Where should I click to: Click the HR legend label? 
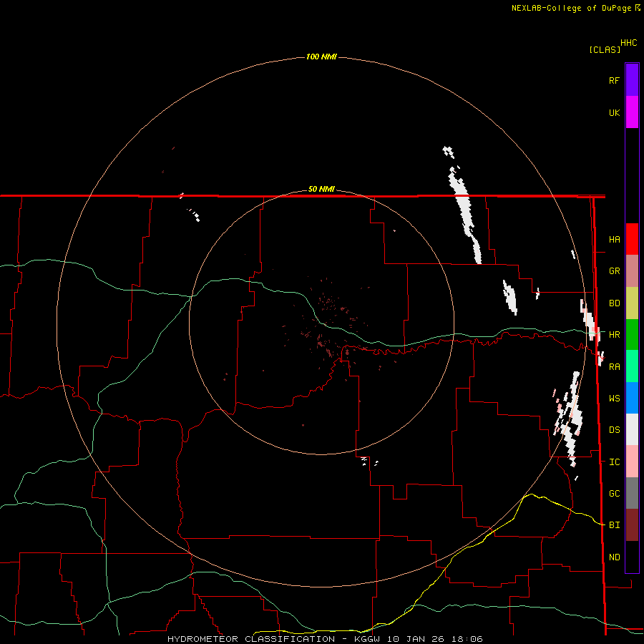coord(614,335)
